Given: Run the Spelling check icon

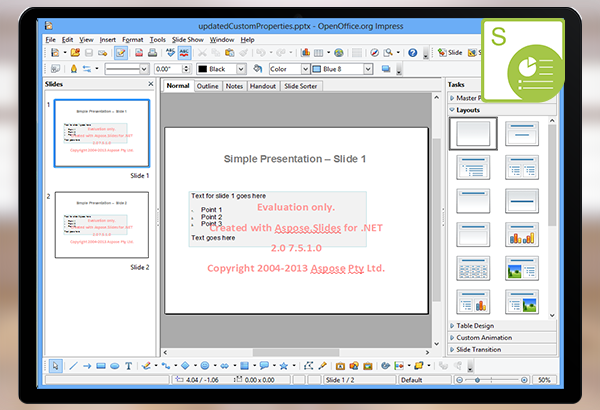Looking at the screenshot, I should click(170, 52).
